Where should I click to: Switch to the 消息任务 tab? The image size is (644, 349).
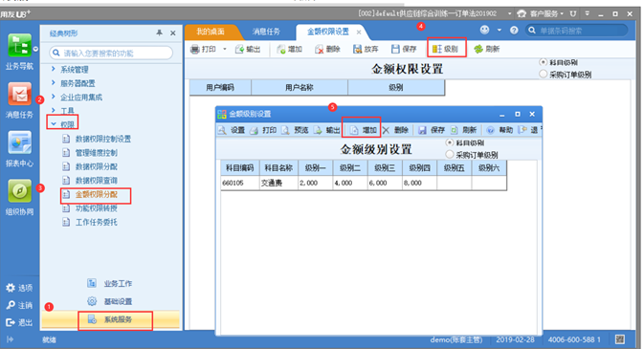coord(266,32)
